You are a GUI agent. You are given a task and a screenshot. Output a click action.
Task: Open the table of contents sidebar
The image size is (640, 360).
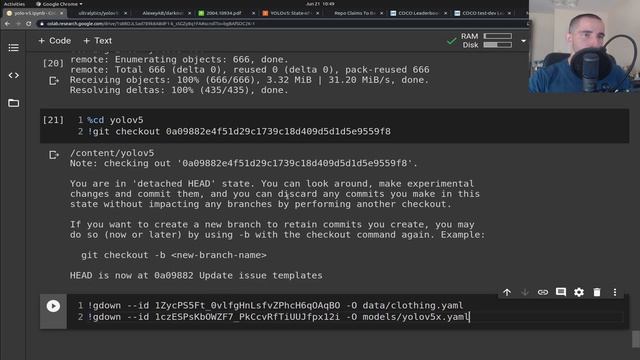(13, 48)
